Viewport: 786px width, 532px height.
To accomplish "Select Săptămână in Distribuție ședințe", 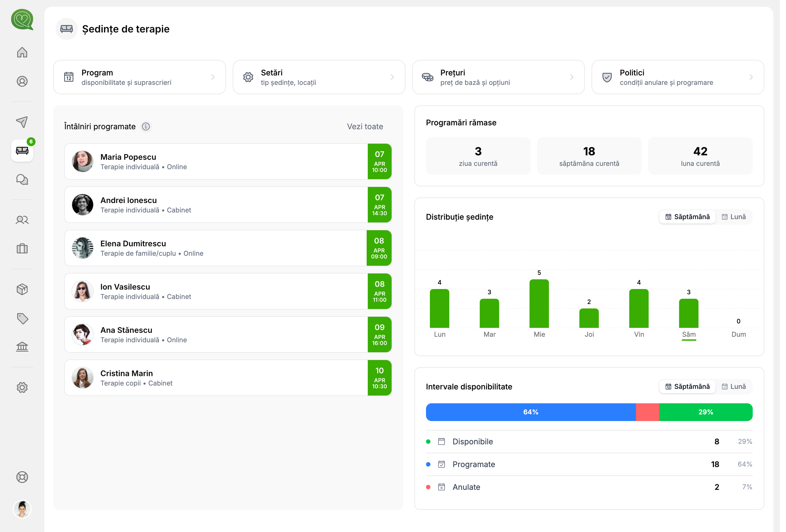I will click(687, 217).
